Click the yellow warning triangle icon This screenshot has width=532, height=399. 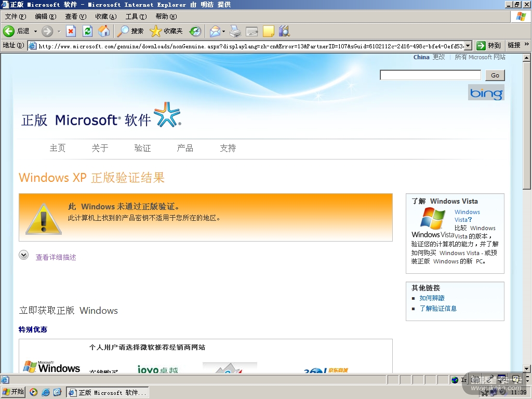[x=44, y=219]
